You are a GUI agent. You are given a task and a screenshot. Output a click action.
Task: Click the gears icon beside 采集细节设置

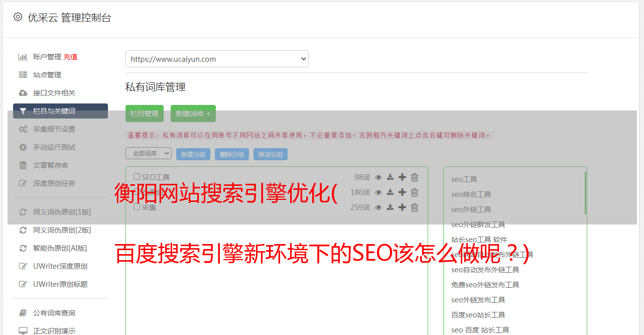click(23, 129)
